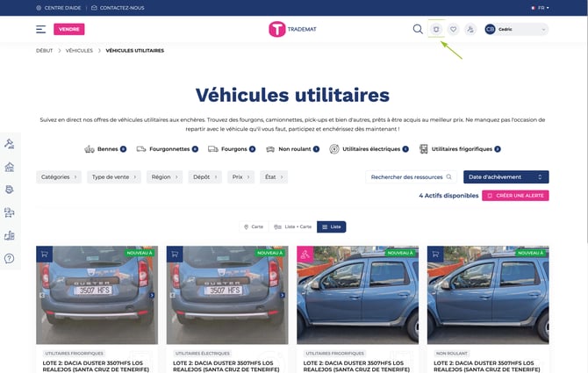
Task: Open the vehicles icon in the left sidebar
Action: pos(10,212)
